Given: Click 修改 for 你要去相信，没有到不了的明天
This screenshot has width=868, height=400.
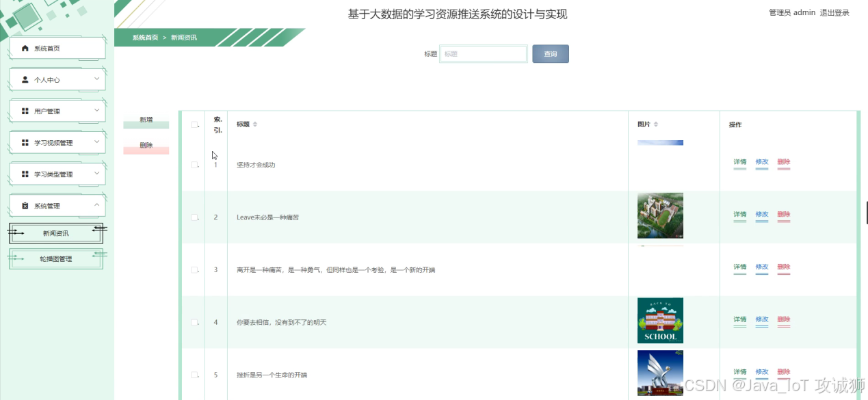Looking at the screenshot, I should pos(762,320).
